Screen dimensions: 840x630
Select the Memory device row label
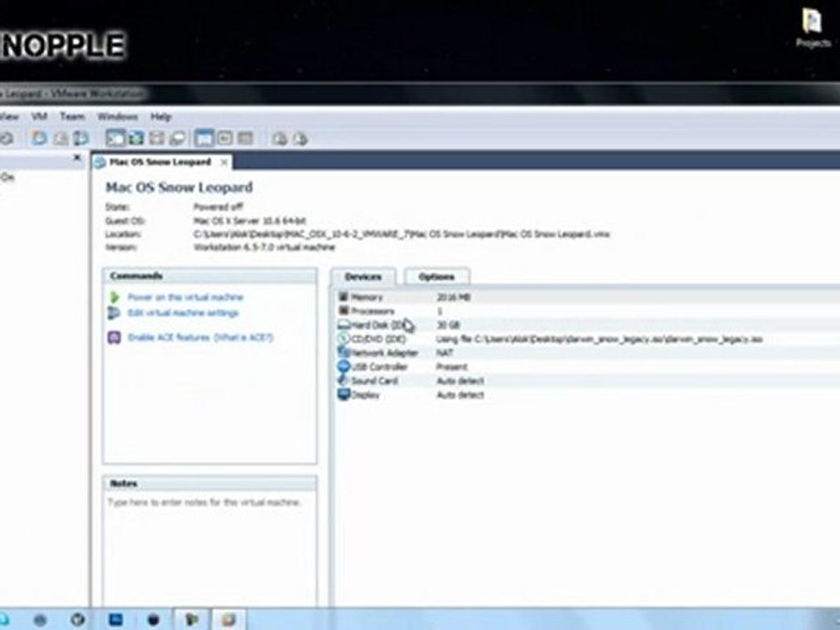coord(367,297)
